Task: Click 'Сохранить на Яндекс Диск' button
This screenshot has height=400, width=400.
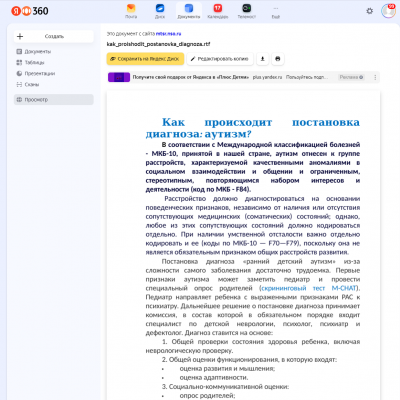Action: pos(145,59)
